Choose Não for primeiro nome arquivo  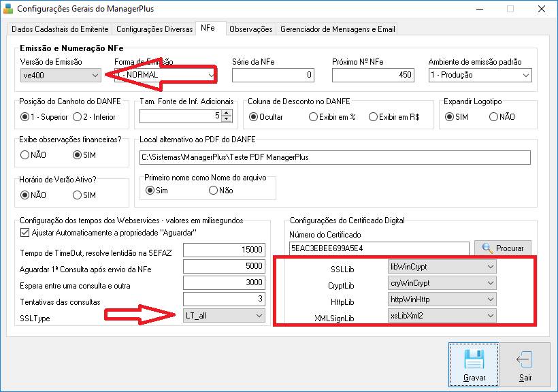point(221,191)
